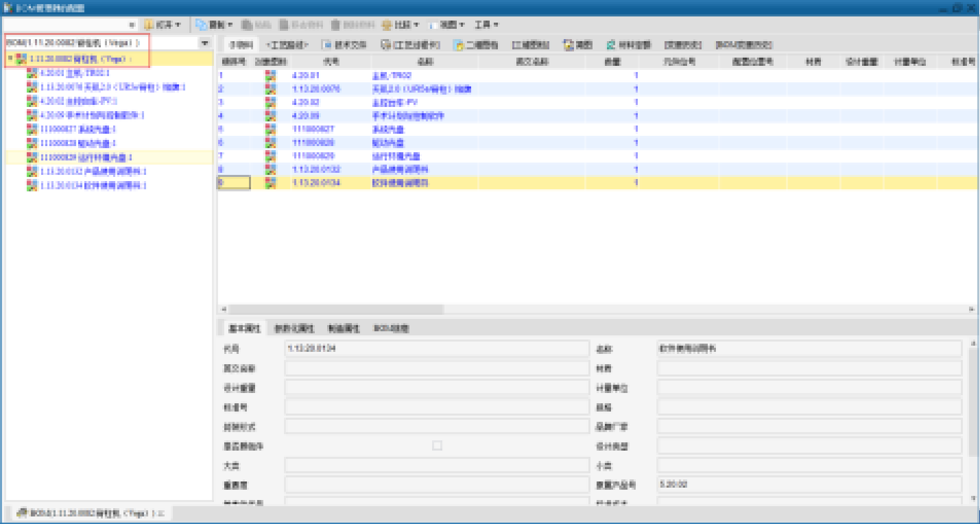The image size is (980, 524).
Task: Collapse the root tree node 1.11.20.0082
Action: point(10,59)
